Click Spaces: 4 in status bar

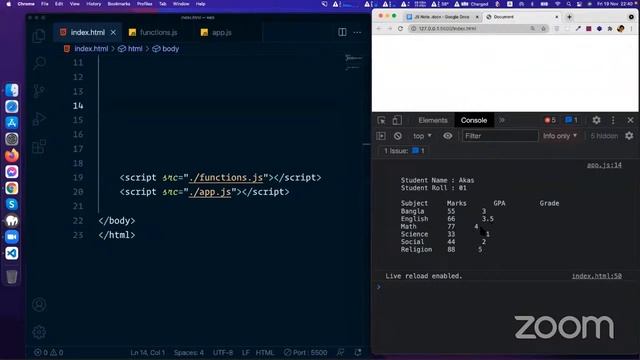click(x=189, y=352)
